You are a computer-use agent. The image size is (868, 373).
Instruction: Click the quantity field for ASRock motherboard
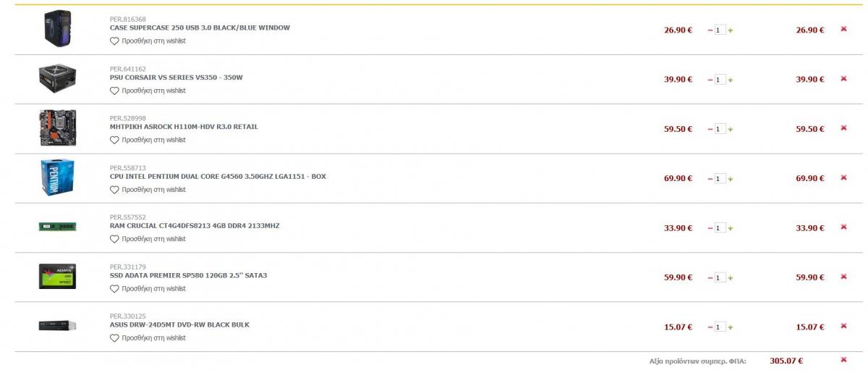pos(720,129)
